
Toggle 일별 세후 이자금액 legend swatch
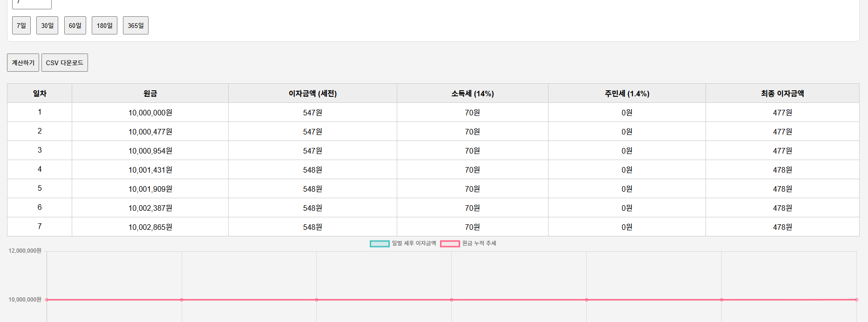(x=380, y=244)
